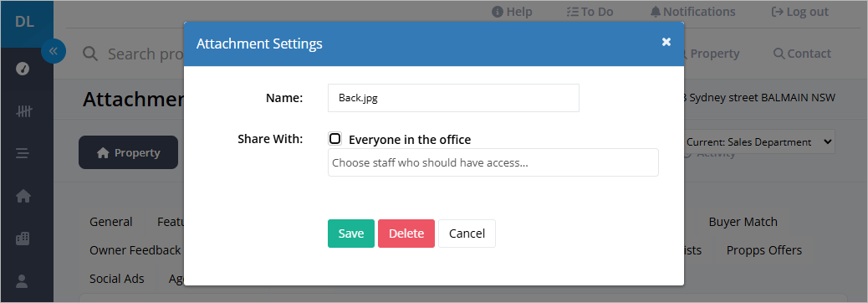Close the Attachment Settings dialog
The image size is (868, 303).
666,42
